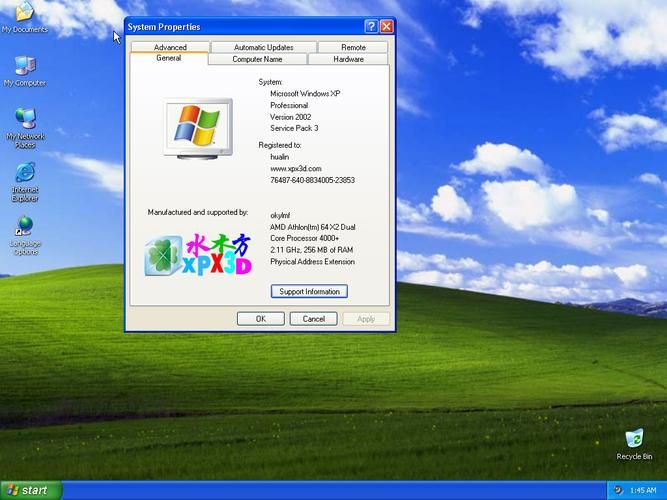Go to the Remote tab
This screenshot has height=500, width=667.
353,47
